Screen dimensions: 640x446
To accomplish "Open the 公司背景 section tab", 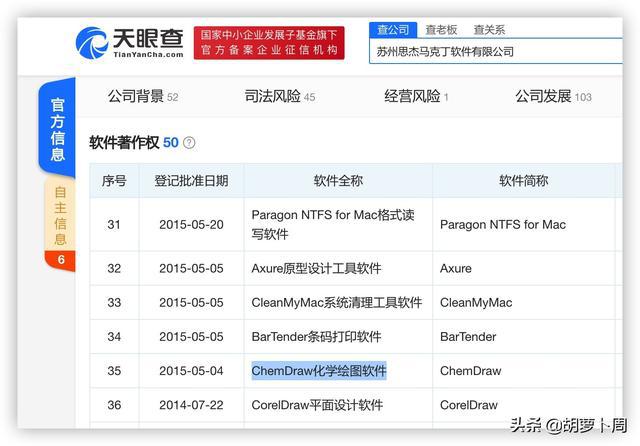I will pyautogui.click(x=142, y=96).
